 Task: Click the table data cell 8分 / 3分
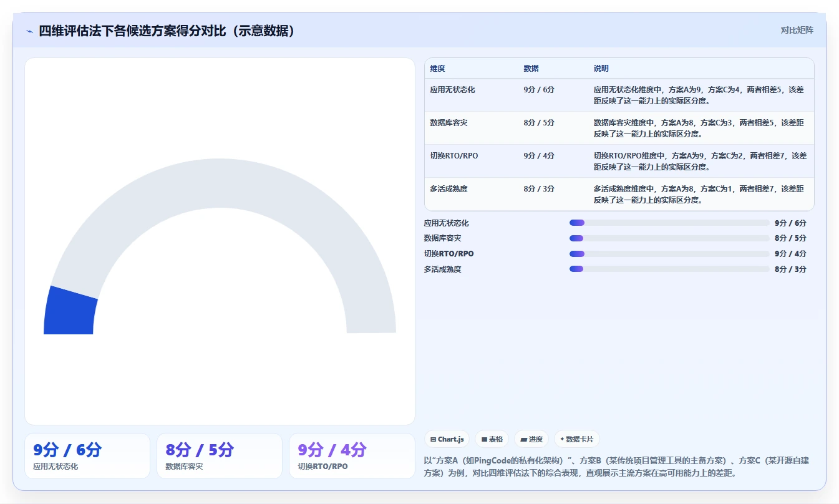click(539, 189)
